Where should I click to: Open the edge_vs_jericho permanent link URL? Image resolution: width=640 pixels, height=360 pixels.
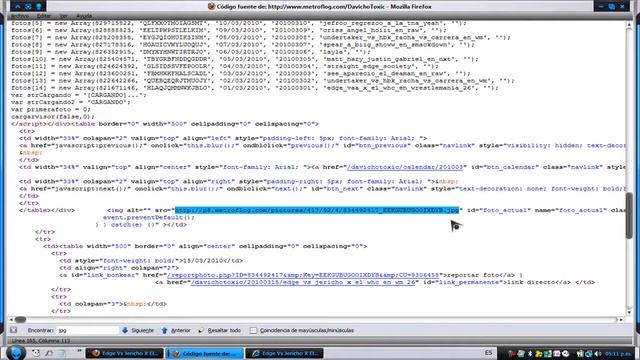[302, 282]
